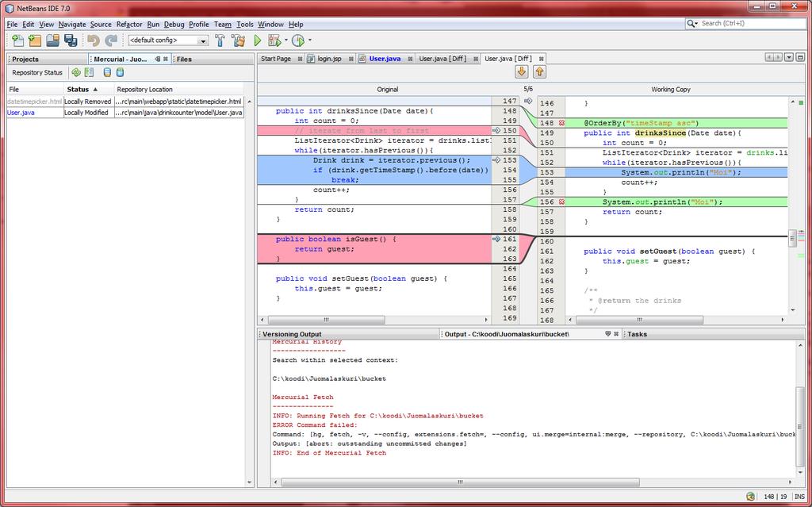This screenshot has height=507, width=812.
Task: Click the Working Copy vertical scrollbar thumb
Action: [x=792, y=238]
